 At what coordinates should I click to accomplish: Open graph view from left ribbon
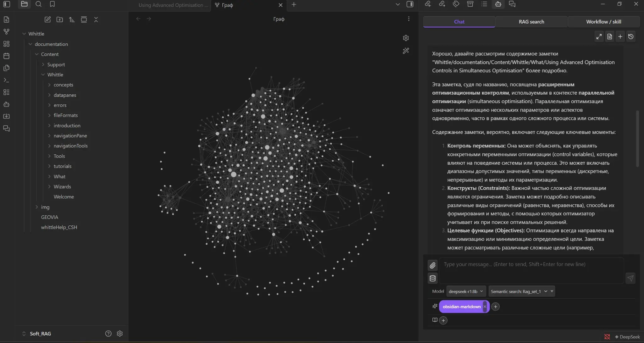click(6, 31)
